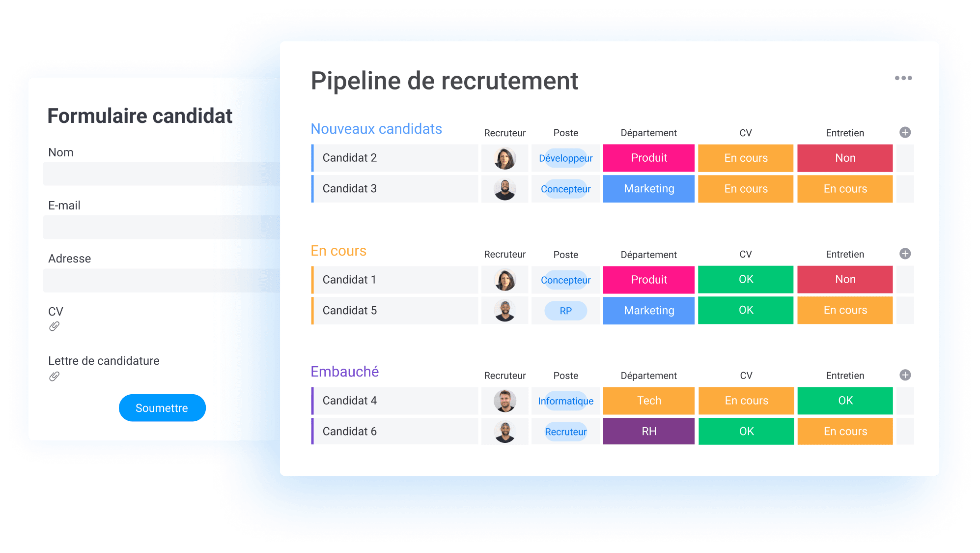Click add candidate icon in Nouveaux candidats
The image size is (980, 553).
click(x=905, y=132)
